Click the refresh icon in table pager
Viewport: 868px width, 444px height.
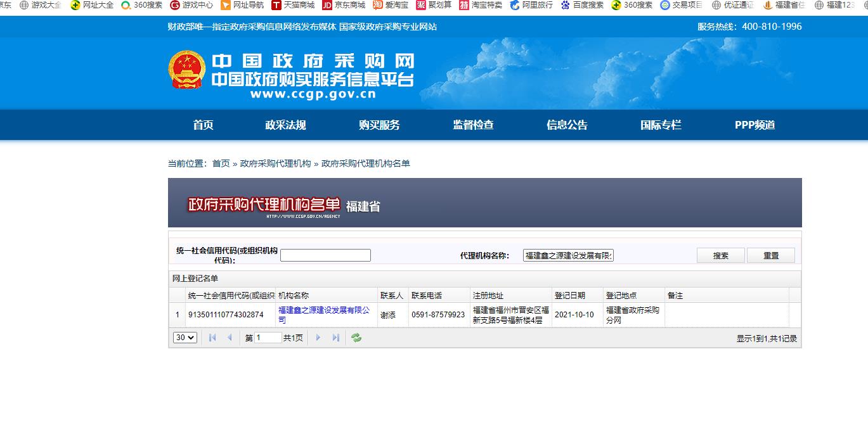click(x=356, y=338)
